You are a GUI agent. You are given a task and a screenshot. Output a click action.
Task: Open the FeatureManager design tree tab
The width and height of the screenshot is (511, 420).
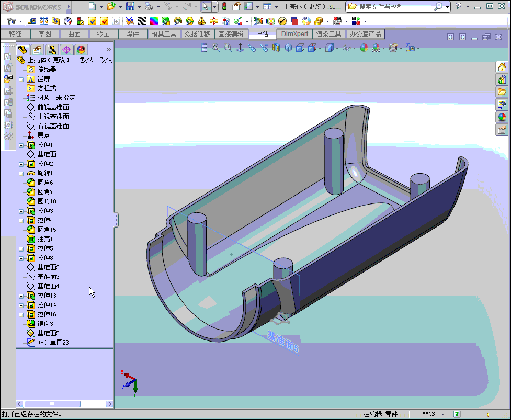(22, 50)
